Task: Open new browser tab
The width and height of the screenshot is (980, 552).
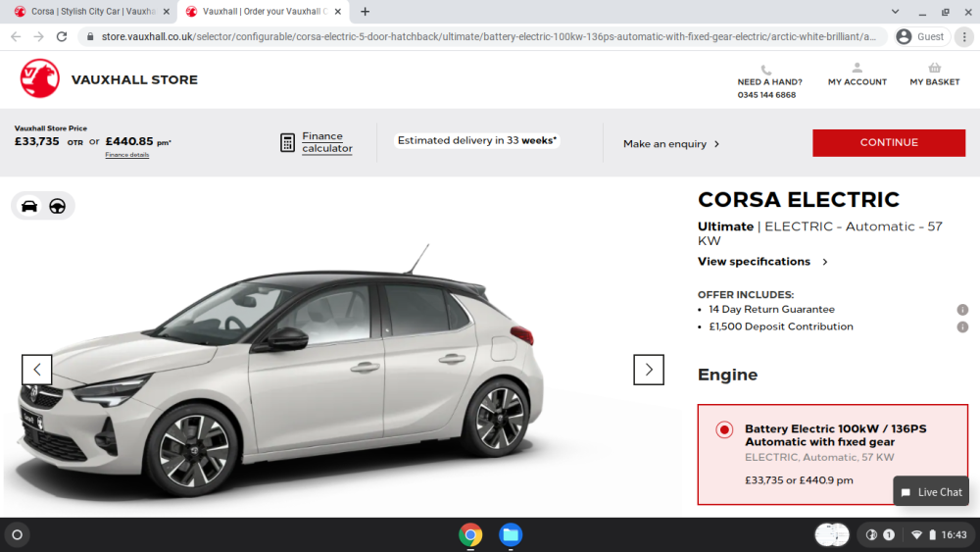Action: point(365,11)
